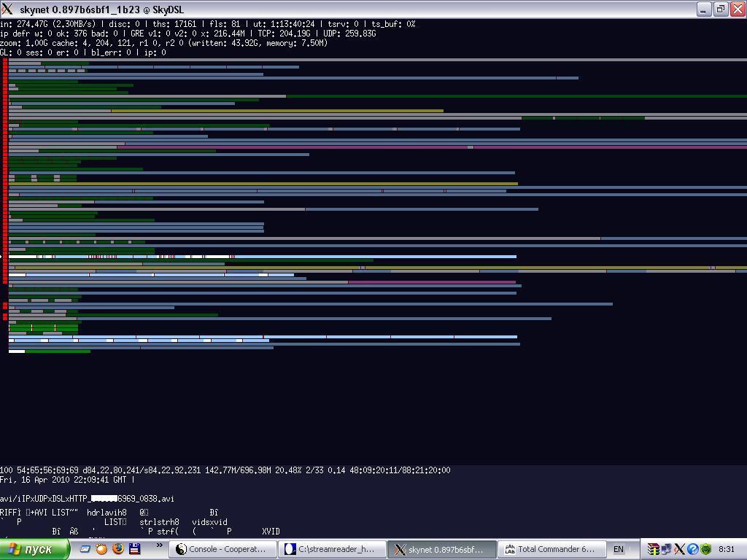Screen dimensions: 747x560
Task: Switch to Console - Cooperat... taskbar window
Action: [222, 549]
